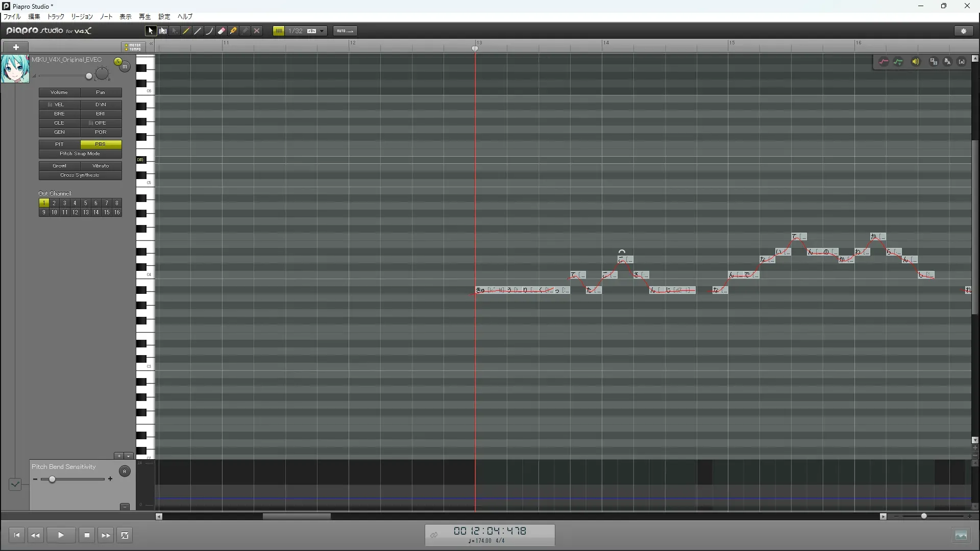Click the Pitch Bend Sensitivity slider handle
Image resolution: width=980 pixels, height=551 pixels.
click(52, 479)
